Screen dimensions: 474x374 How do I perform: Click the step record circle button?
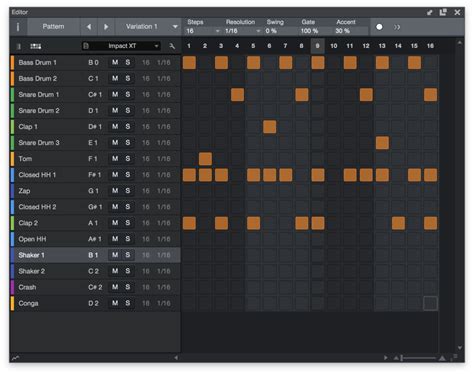point(379,27)
